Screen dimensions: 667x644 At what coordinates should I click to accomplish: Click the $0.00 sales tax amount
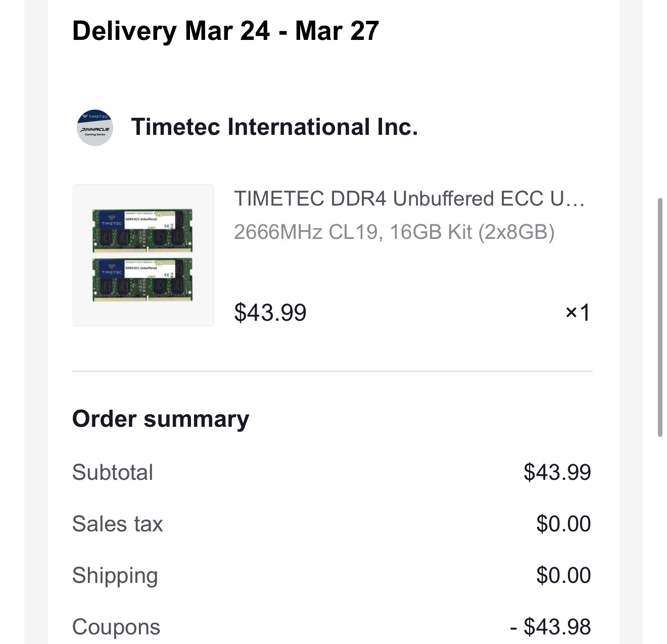point(563,524)
